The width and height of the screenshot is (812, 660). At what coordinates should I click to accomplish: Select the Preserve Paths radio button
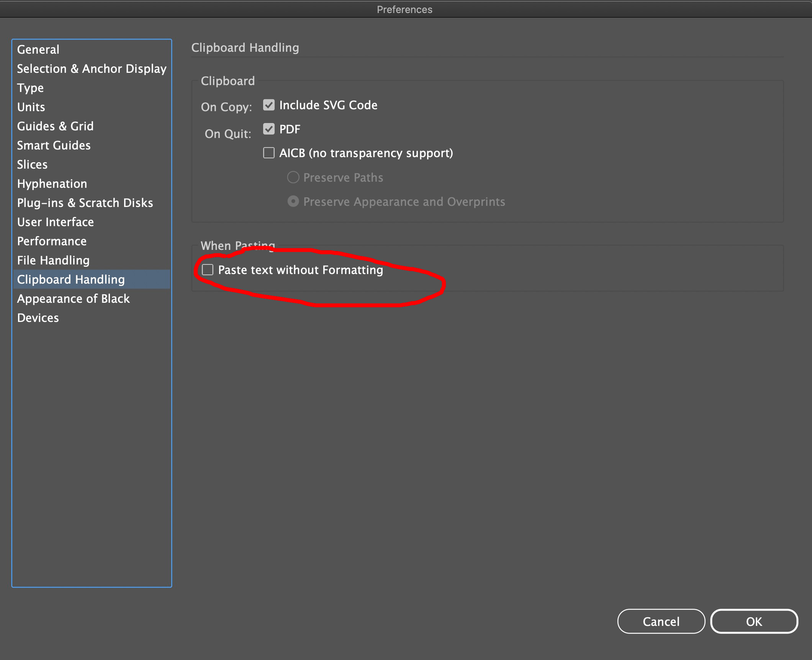coord(293,177)
